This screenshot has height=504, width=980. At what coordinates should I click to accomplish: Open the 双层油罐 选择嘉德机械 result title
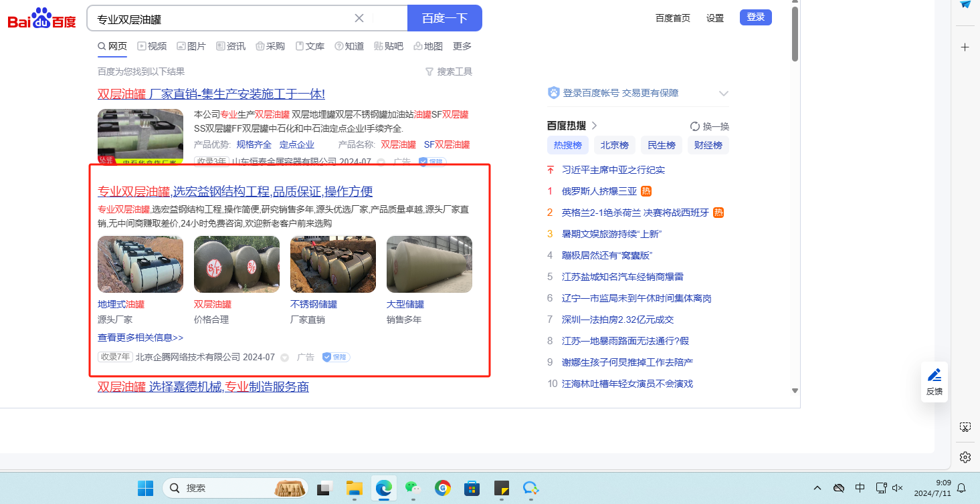click(x=203, y=387)
